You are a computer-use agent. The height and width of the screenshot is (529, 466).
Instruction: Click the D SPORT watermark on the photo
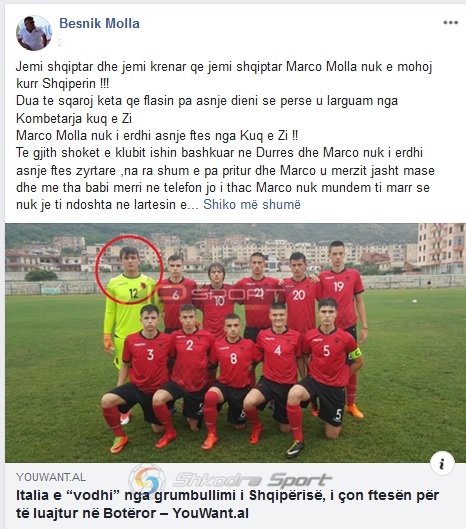coord(219,294)
